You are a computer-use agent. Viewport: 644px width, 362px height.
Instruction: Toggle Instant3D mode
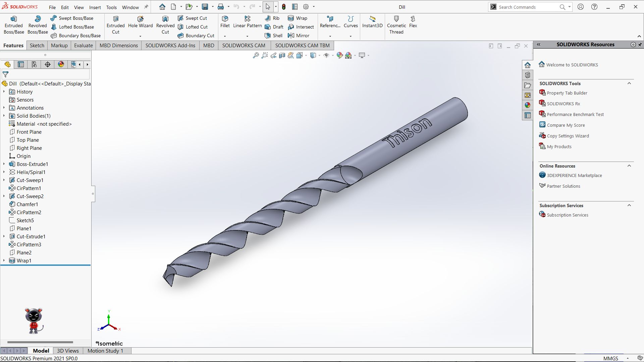click(372, 22)
